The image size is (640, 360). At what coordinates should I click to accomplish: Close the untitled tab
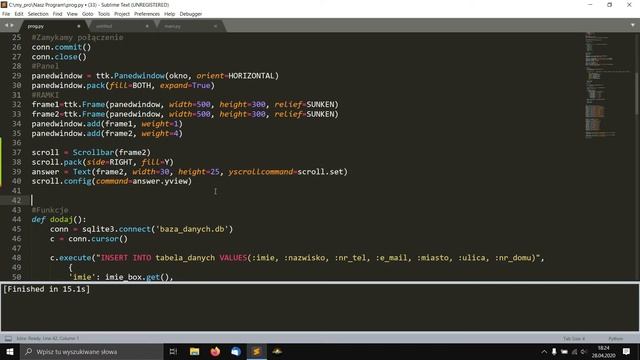(147, 26)
